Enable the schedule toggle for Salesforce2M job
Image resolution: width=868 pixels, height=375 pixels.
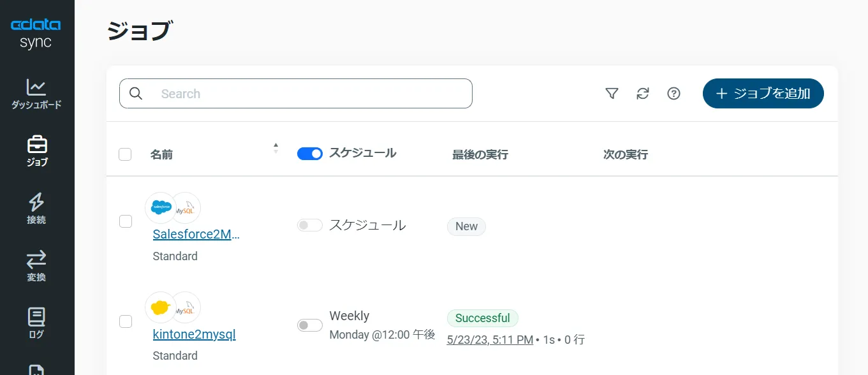[x=310, y=225]
